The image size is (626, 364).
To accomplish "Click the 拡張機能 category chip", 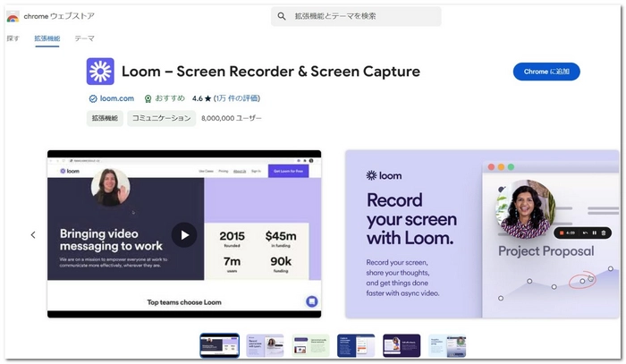I will 105,118.
